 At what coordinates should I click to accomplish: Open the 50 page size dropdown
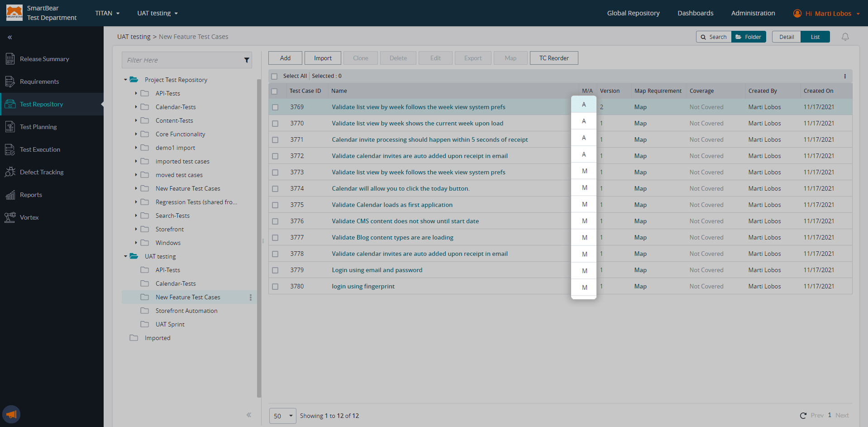(283, 416)
